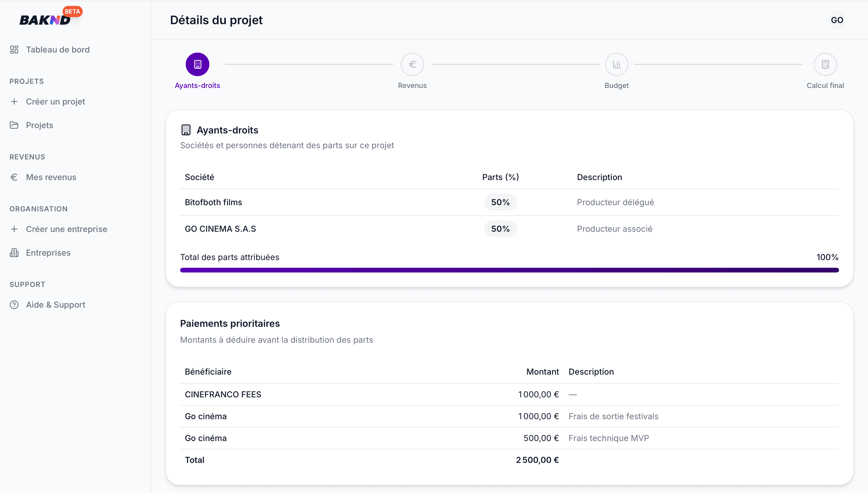Open the Budget chart step icon
The image size is (868, 493).
click(x=617, y=64)
